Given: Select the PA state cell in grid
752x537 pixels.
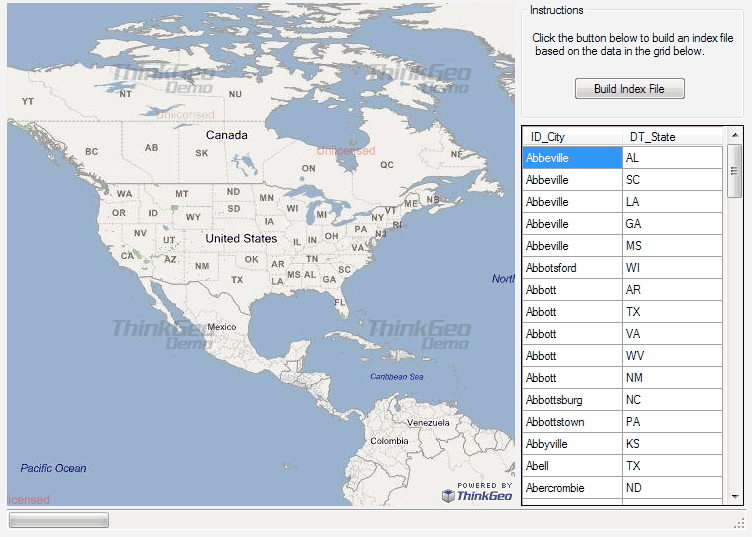Looking at the screenshot, I should click(672, 422).
